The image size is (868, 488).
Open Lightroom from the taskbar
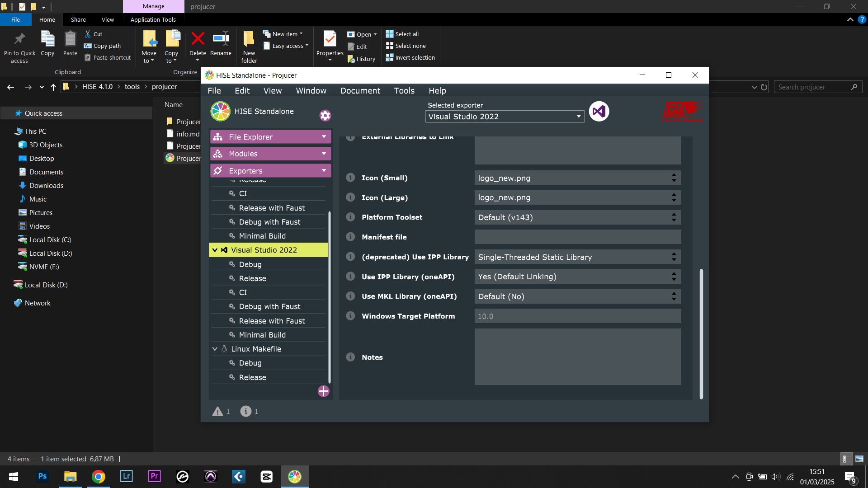click(127, 476)
